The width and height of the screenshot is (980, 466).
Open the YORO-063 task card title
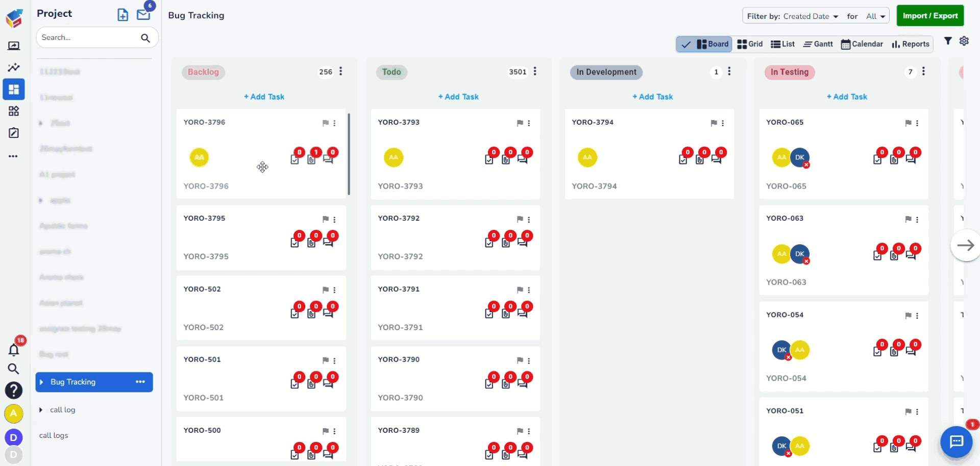pyautogui.click(x=785, y=218)
